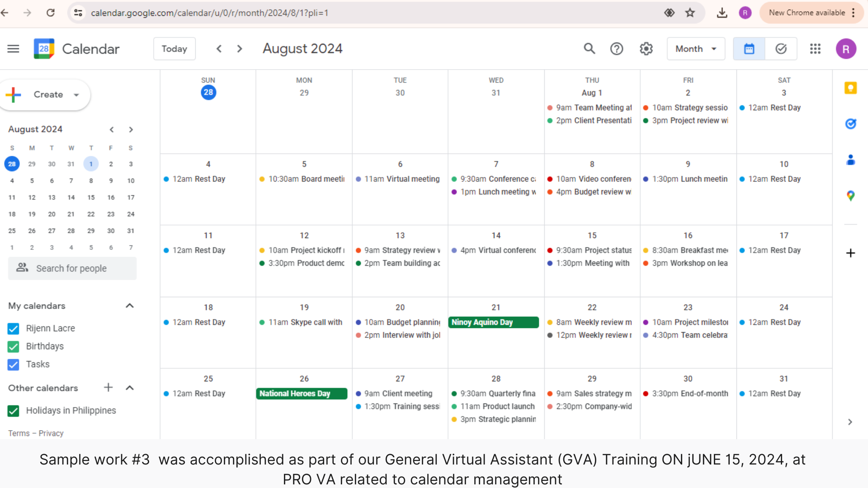Click the Today button
This screenshot has height=488, width=868.
coord(175,48)
